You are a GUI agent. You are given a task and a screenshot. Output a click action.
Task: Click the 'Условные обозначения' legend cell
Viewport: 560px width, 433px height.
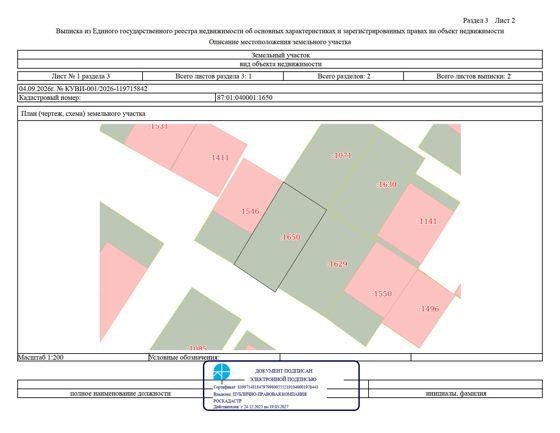tap(214, 357)
